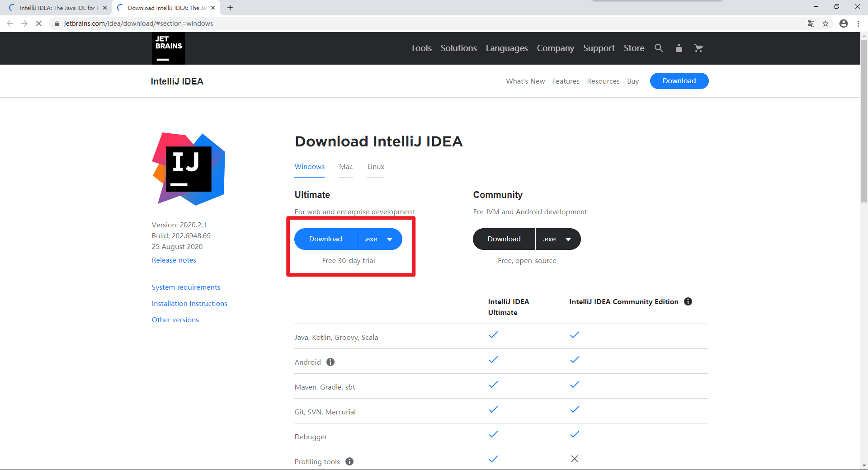Viewport: 868px width, 470px height.
Task: Download IntelliJ IDEA Ultimate edition
Action: 325,239
